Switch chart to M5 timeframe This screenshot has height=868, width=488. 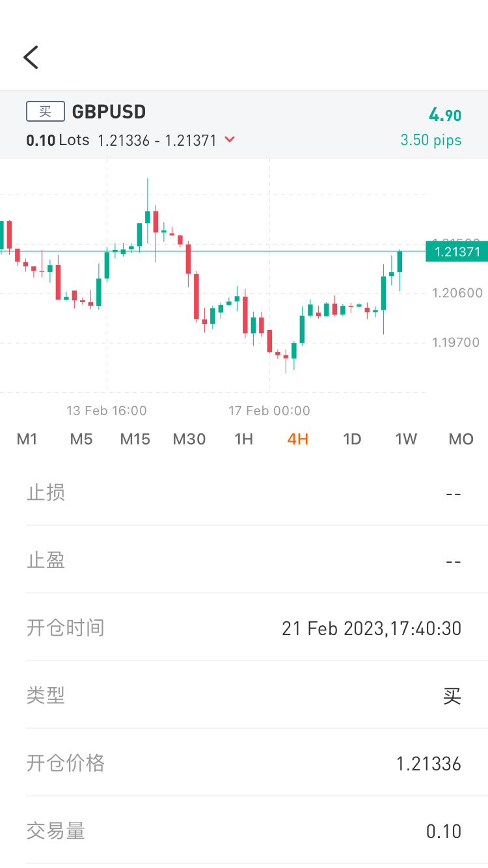(x=81, y=439)
